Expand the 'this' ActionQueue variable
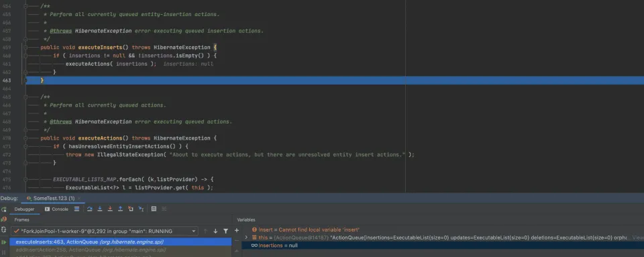The image size is (644, 257). point(246,238)
